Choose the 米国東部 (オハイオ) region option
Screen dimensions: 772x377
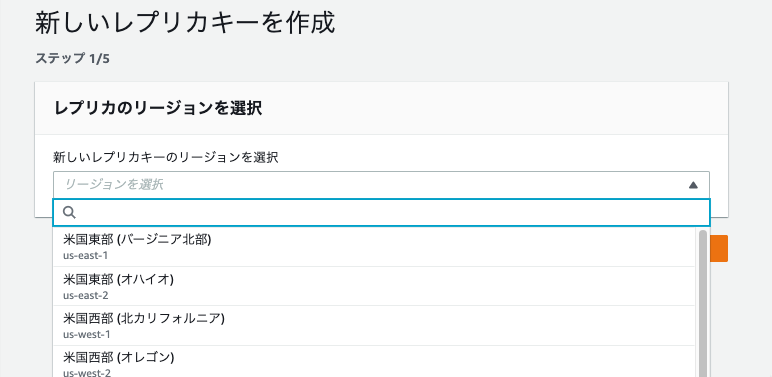(374, 286)
